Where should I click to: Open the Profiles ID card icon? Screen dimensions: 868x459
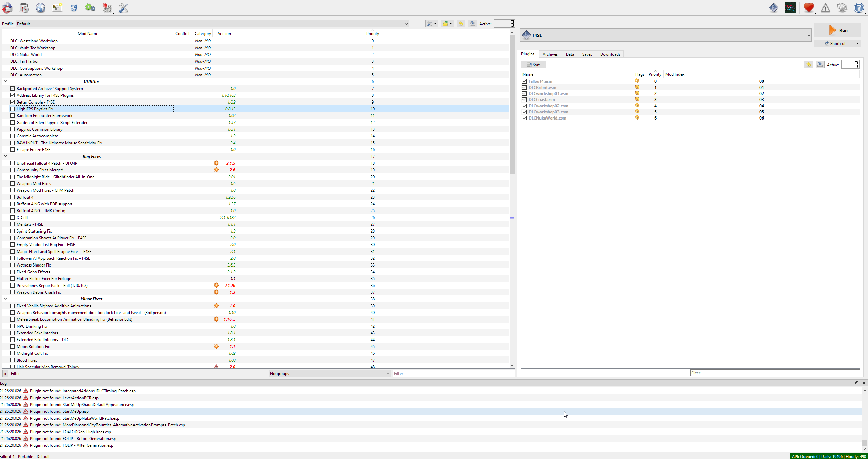pyautogui.click(x=57, y=8)
